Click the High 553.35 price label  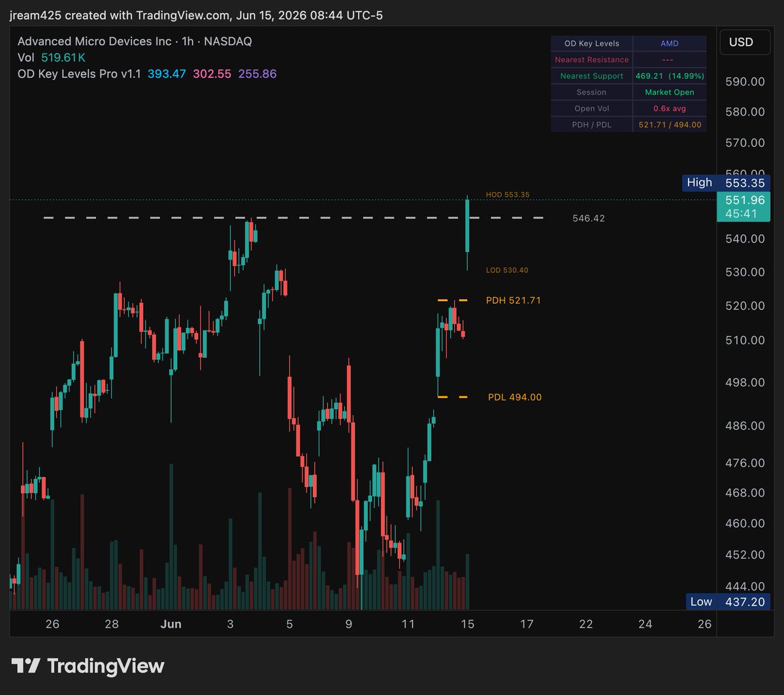(x=727, y=183)
